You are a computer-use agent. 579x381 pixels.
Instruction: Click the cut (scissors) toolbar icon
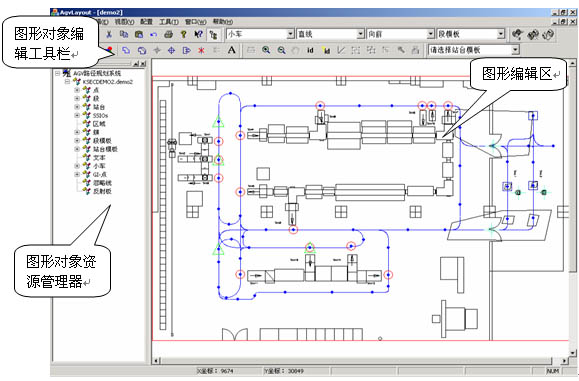[109, 34]
